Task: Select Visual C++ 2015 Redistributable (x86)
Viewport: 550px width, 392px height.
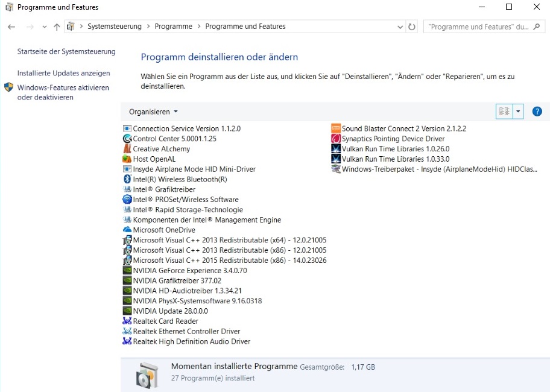Action: (x=230, y=261)
